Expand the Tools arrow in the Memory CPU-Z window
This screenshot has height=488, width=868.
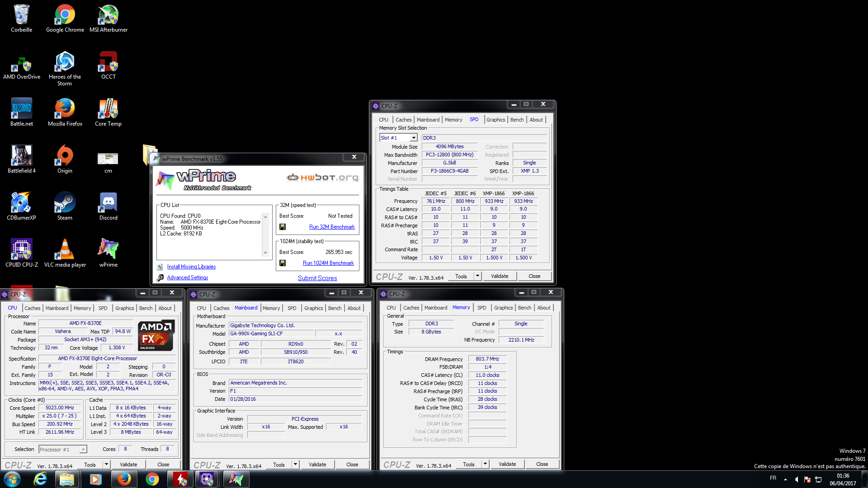pos(485,464)
